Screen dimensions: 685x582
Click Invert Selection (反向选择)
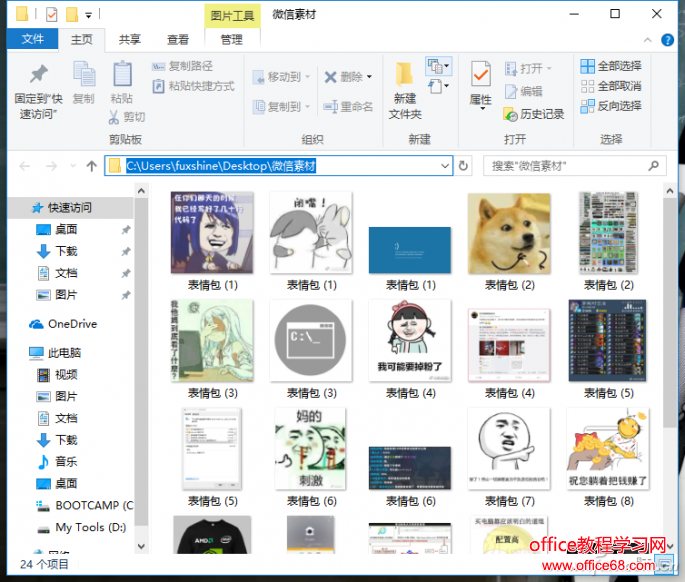coord(610,106)
